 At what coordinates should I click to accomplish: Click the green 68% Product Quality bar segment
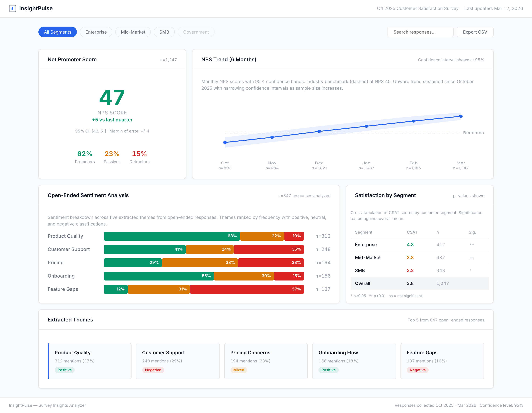[x=172, y=236]
